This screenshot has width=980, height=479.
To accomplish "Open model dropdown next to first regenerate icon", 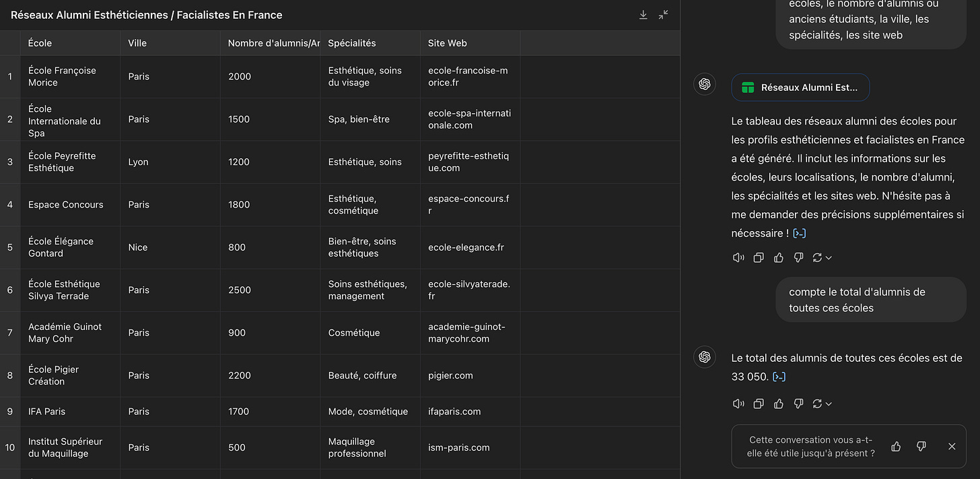I will pos(829,257).
